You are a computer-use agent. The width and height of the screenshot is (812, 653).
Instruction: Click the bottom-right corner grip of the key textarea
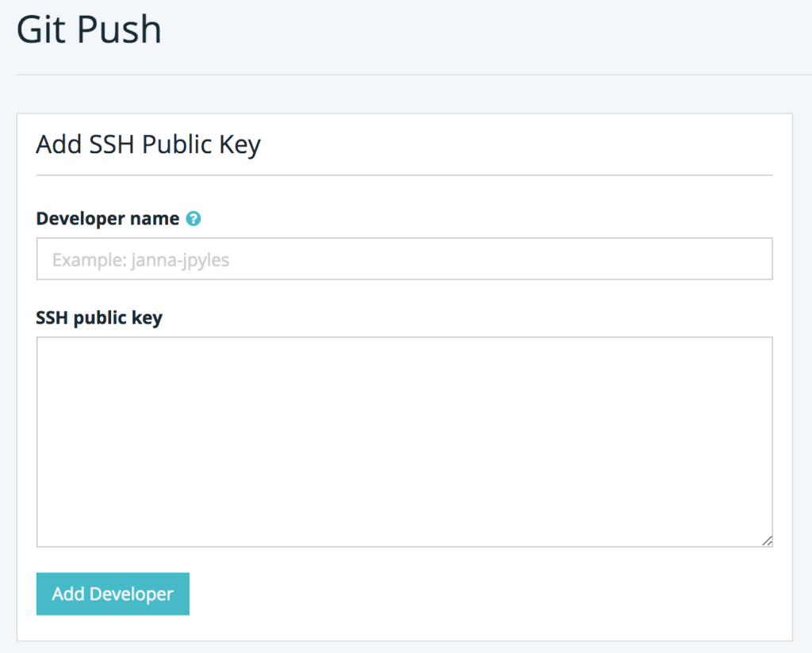coord(767,540)
